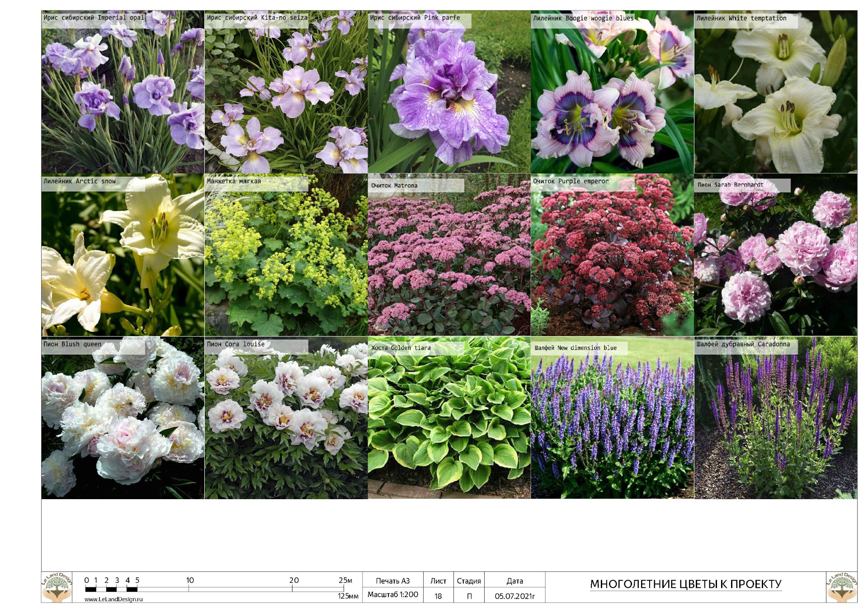Open the www.LeLandDesign.ru link
Screen dimensions: 868x613
pos(113,599)
